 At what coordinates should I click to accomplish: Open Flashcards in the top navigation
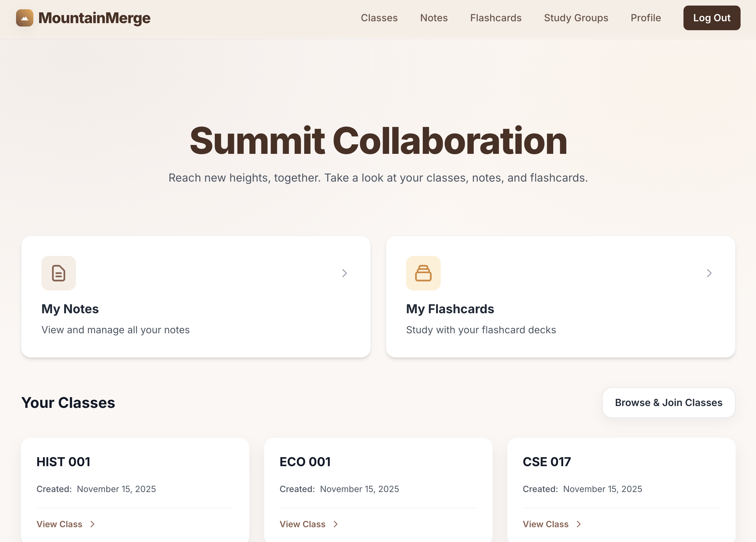[496, 18]
